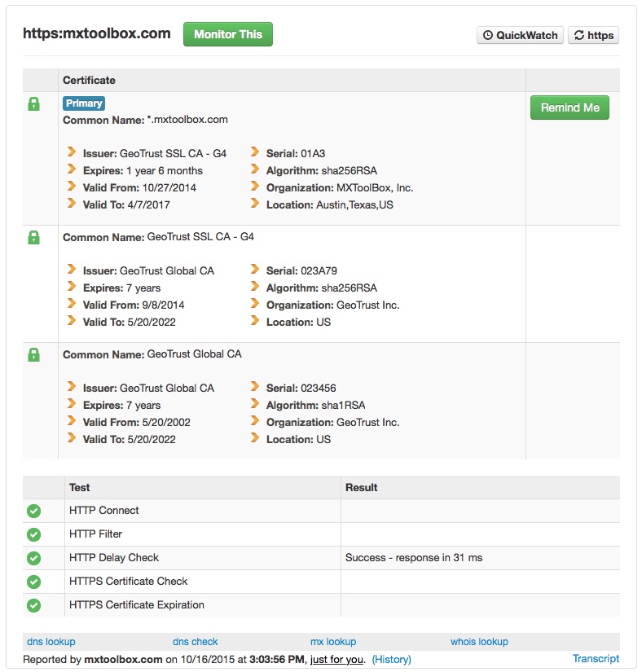Open the dns lookup link
The image size is (642, 672).
pos(51,642)
